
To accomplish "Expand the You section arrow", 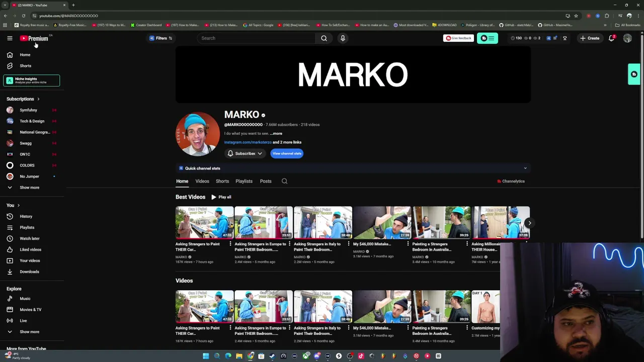I will pyautogui.click(x=19, y=205).
